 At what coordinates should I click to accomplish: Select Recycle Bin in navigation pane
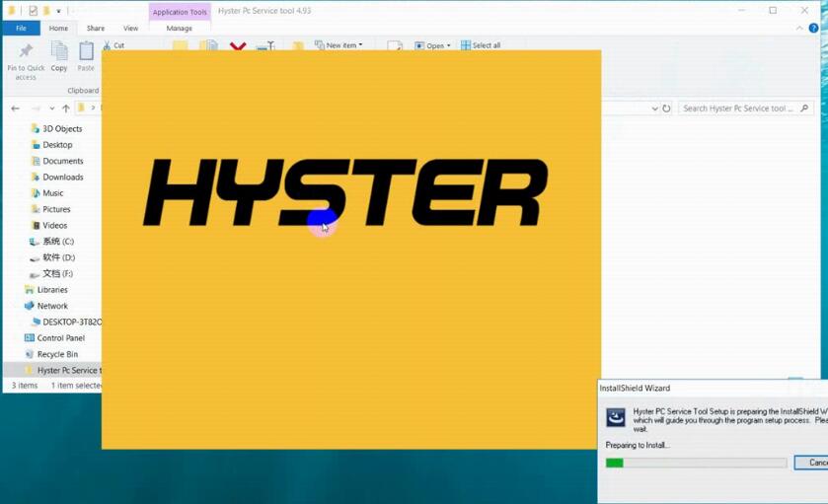(x=51, y=354)
